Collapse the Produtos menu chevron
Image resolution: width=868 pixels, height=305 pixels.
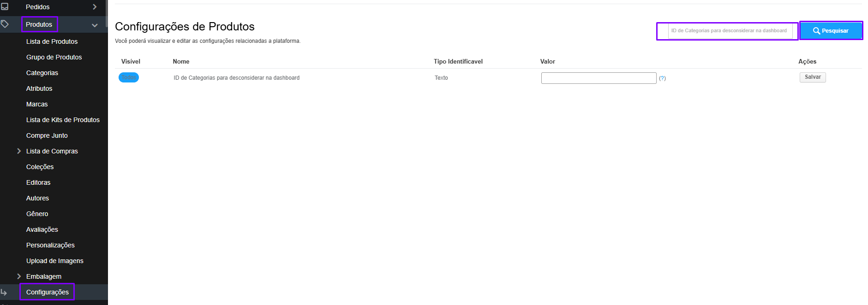(95, 25)
